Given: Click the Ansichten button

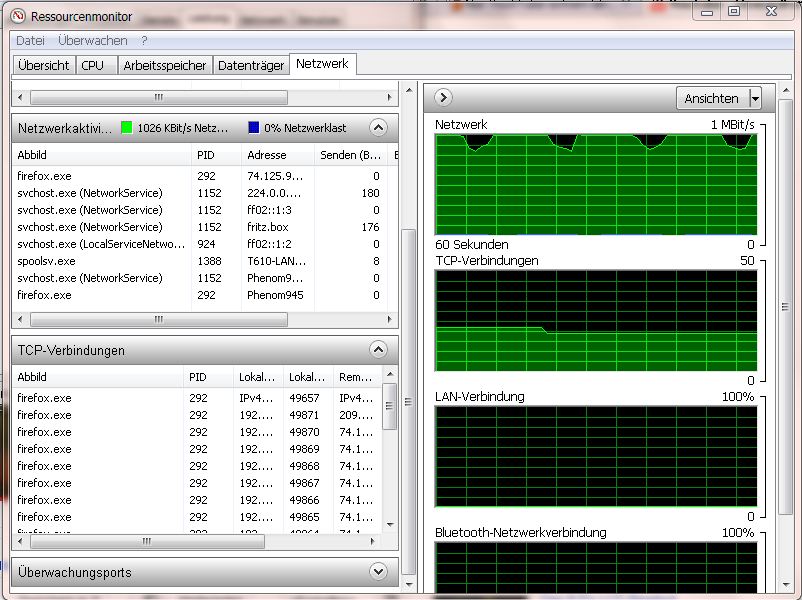Looking at the screenshot, I should pyautogui.click(x=712, y=98).
